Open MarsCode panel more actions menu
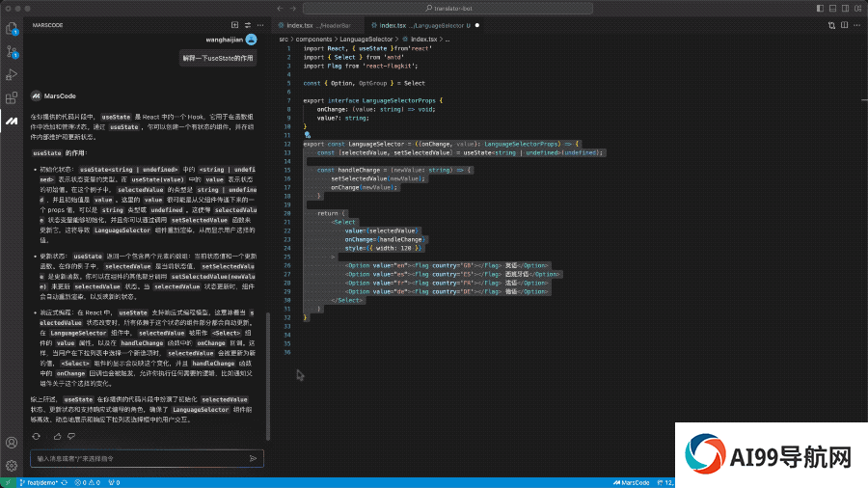Image resolution: width=868 pixels, height=488 pixels. [260, 25]
